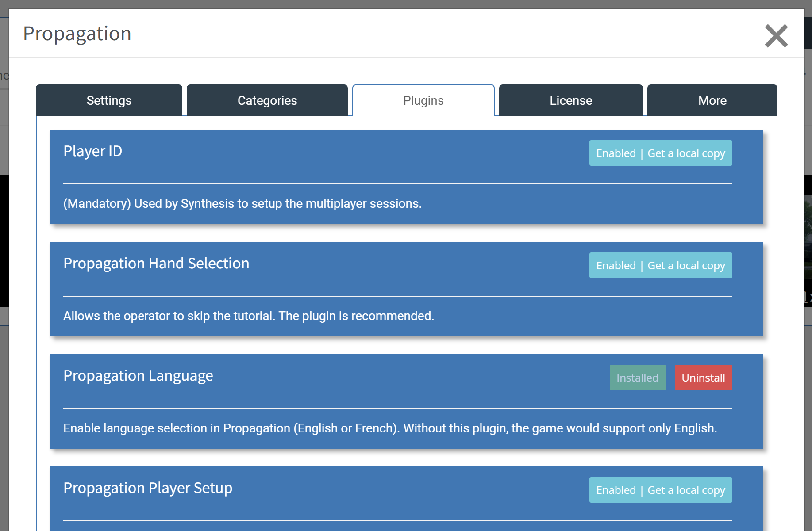
Task: Click the English or French language description
Action: tap(390, 428)
